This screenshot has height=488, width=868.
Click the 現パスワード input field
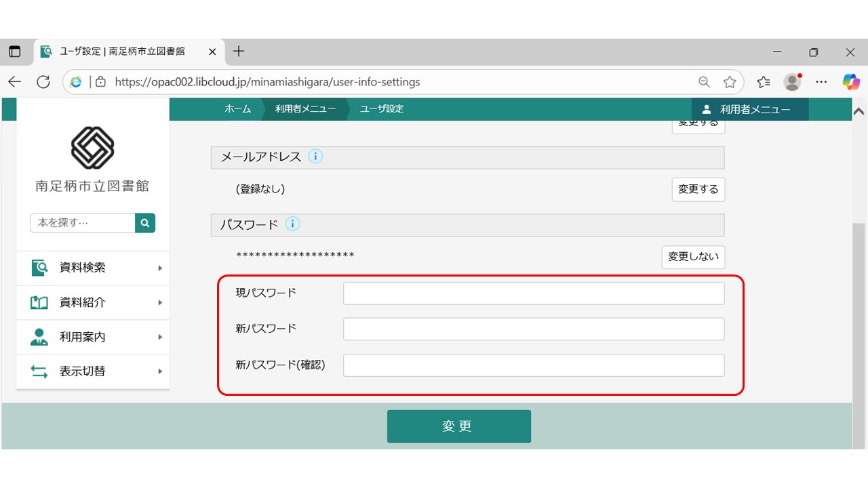coord(533,293)
